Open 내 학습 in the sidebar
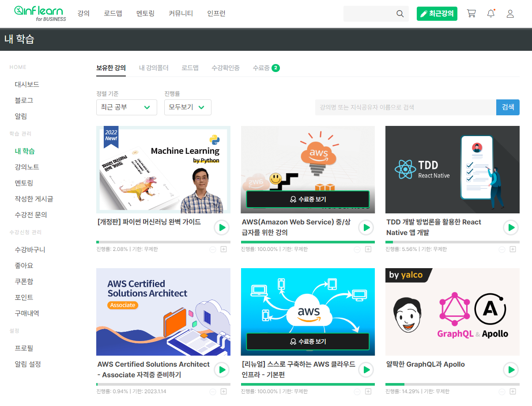532x406 pixels. click(25, 151)
